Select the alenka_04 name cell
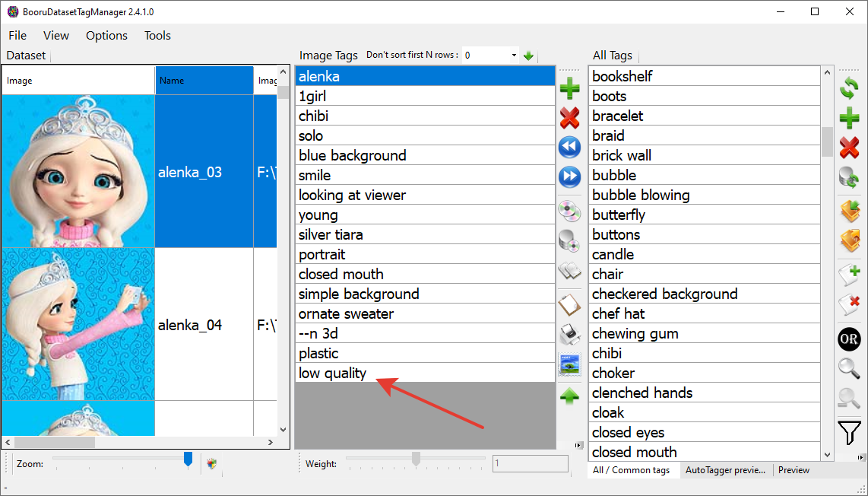 click(204, 324)
